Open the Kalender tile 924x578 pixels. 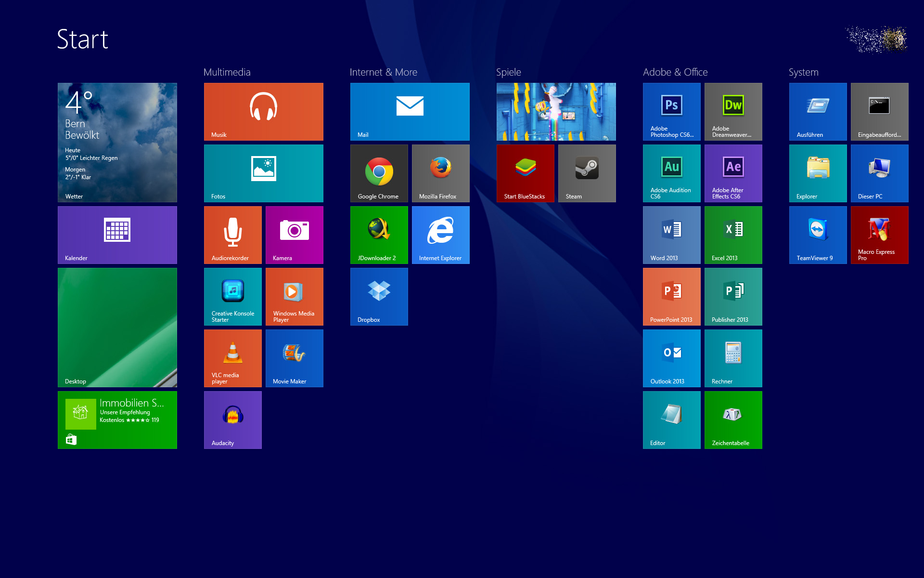coord(117,235)
